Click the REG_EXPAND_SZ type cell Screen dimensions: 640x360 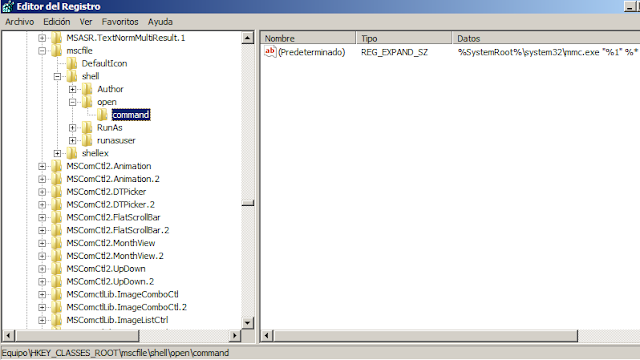tap(394, 52)
